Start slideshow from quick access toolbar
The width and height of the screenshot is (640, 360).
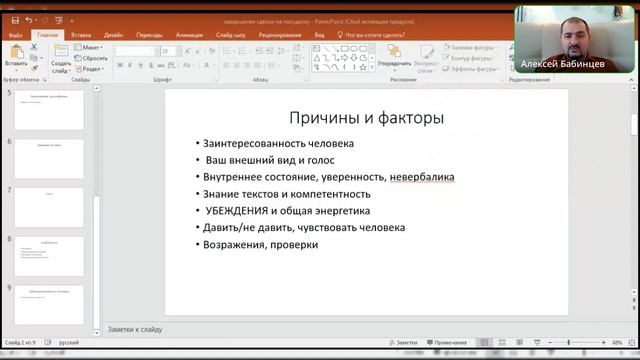pyautogui.click(x=59, y=20)
